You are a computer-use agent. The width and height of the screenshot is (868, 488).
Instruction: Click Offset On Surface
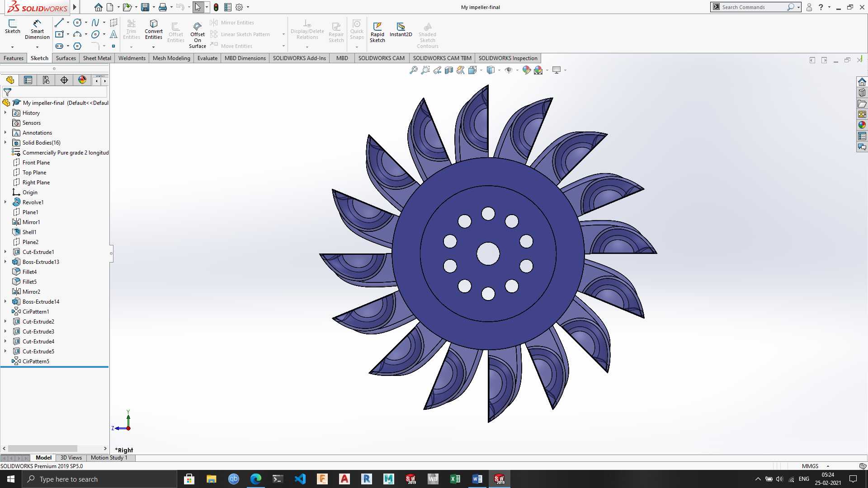[198, 35]
